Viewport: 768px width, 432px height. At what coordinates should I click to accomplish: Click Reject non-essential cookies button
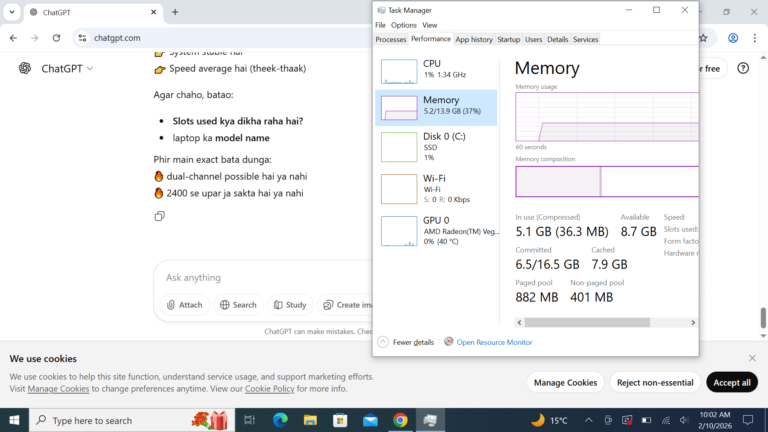(655, 383)
